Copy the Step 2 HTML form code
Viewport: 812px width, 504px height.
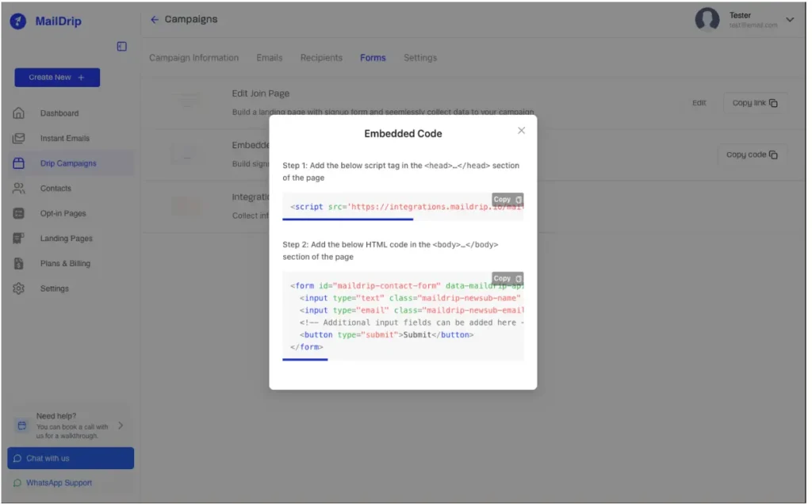[507, 278]
